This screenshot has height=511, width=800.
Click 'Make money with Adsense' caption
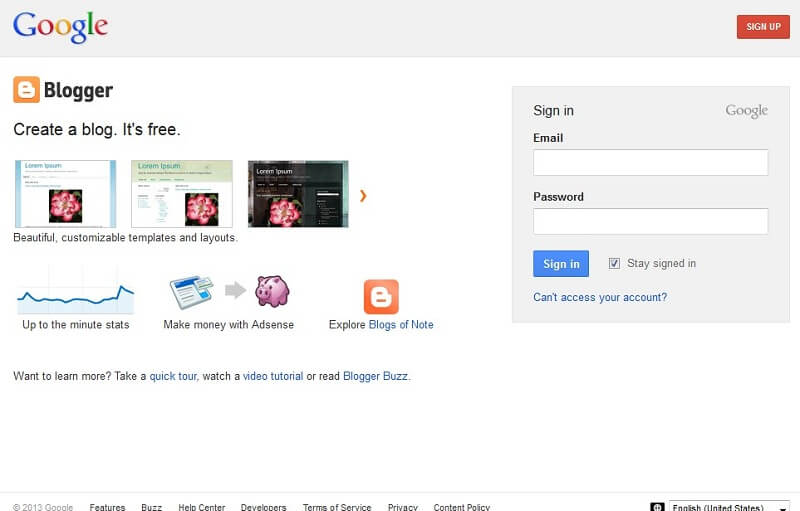(x=229, y=325)
